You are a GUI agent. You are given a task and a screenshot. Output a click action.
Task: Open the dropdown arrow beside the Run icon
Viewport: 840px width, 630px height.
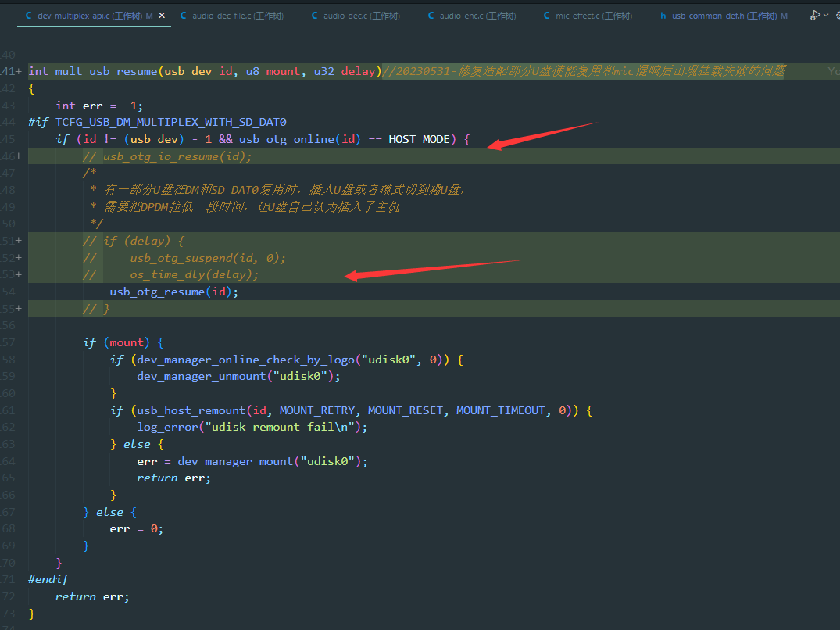pyautogui.click(x=825, y=16)
